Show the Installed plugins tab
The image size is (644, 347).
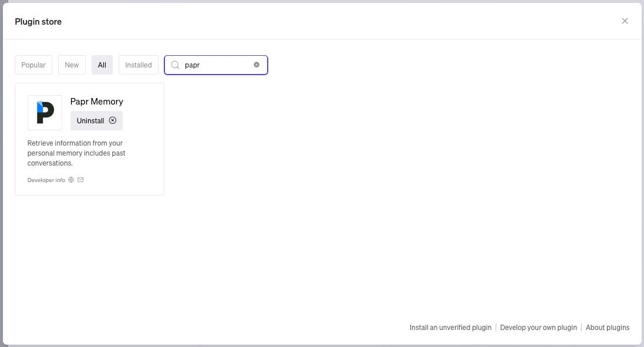coord(139,65)
